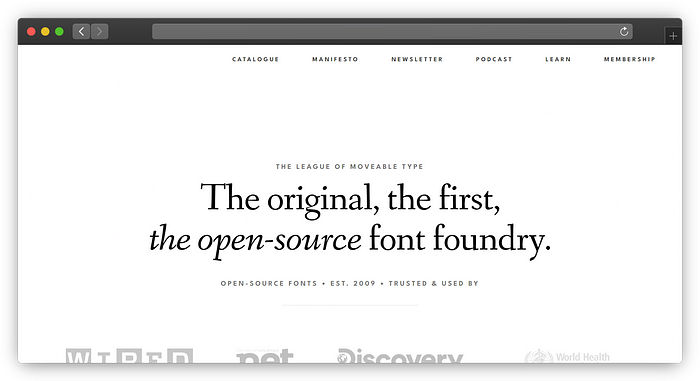Open the Learn nav item
The image size is (700, 381).
pyautogui.click(x=558, y=59)
